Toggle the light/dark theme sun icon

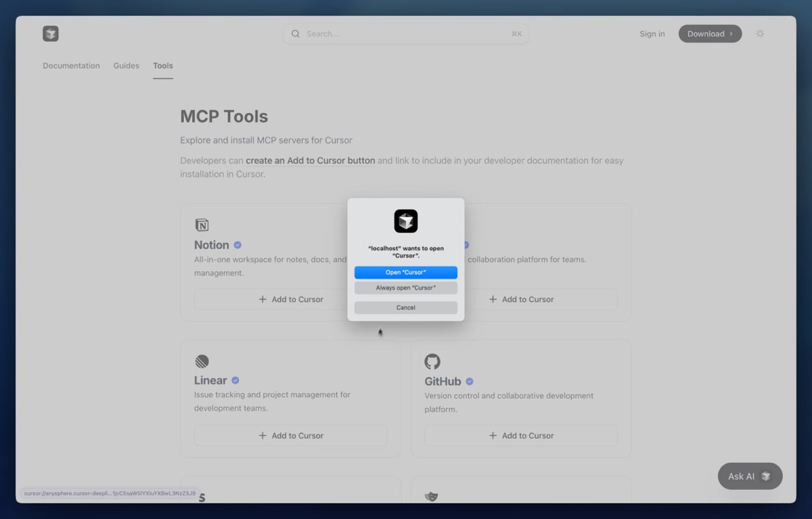click(x=760, y=34)
